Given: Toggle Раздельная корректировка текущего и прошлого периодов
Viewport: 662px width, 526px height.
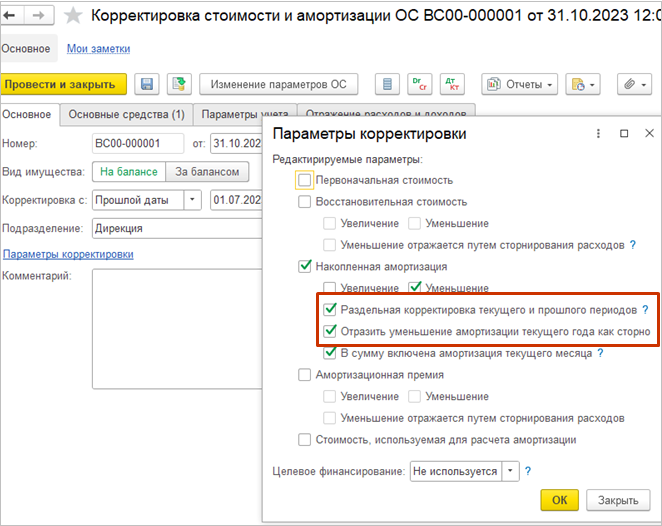Looking at the screenshot, I should tap(331, 310).
